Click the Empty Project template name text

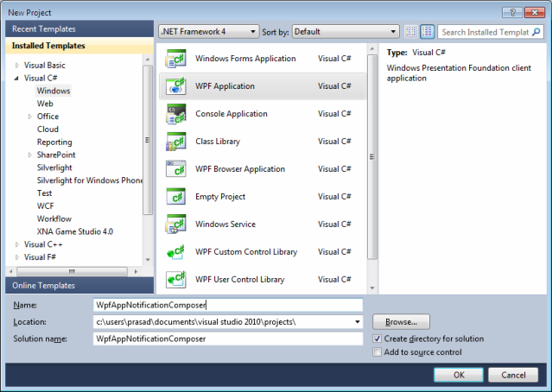pyautogui.click(x=220, y=197)
